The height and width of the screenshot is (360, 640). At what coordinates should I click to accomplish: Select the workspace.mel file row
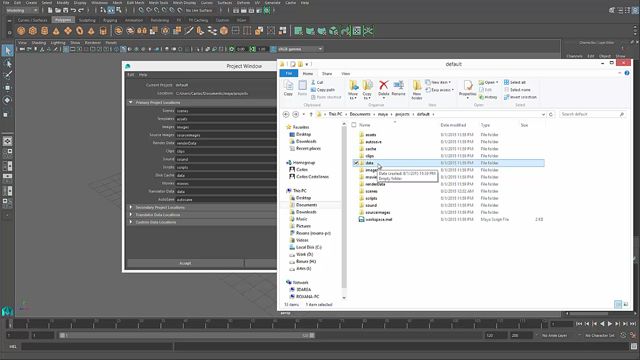(448, 219)
